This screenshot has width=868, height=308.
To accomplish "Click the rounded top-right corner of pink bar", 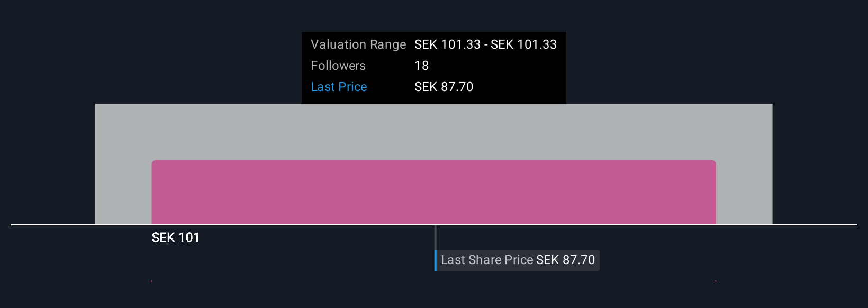I will (714, 162).
